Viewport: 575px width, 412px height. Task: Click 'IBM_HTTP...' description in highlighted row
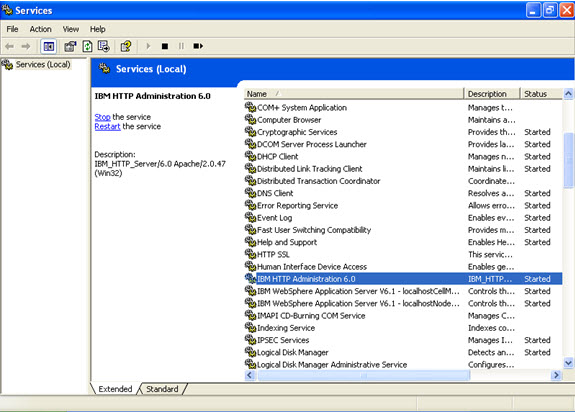click(x=490, y=279)
